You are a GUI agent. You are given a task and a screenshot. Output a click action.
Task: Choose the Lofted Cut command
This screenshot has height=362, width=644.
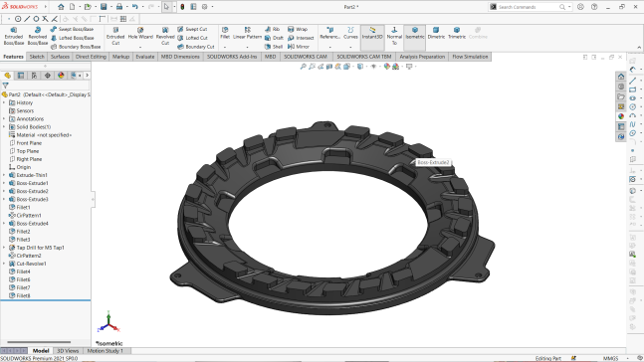point(192,38)
